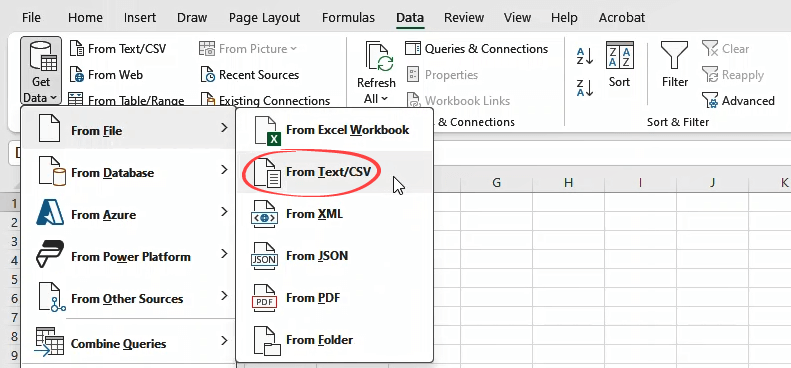Select column J header
The height and width of the screenshot is (368, 791).
(x=712, y=183)
